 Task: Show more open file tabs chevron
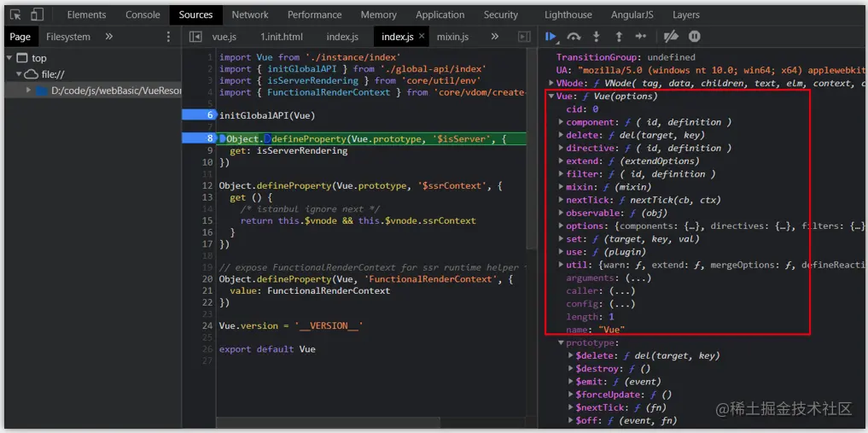495,37
